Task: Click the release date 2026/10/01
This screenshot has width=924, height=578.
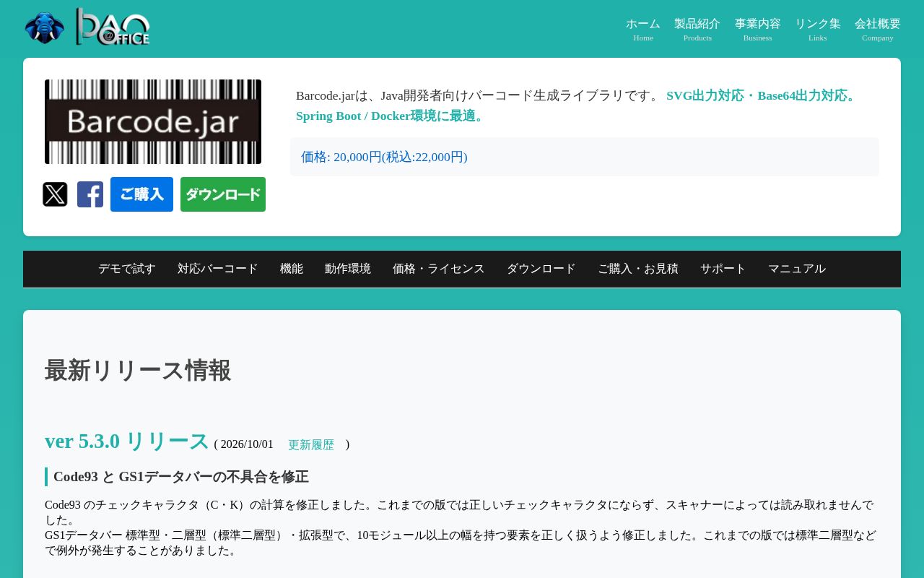Action: (x=247, y=444)
